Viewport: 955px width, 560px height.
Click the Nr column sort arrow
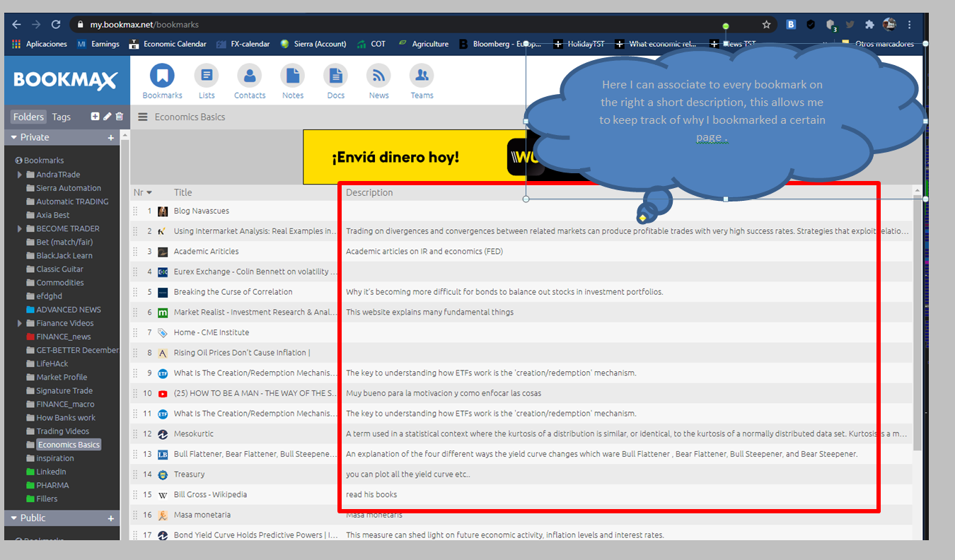[x=149, y=192]
